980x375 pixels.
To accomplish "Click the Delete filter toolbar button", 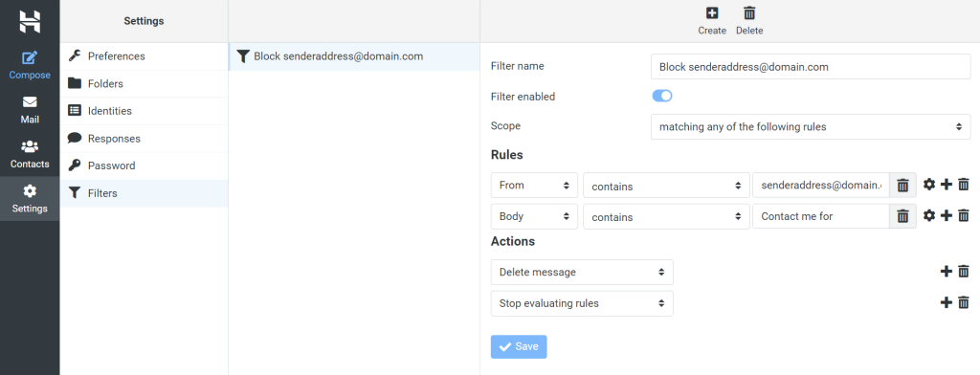I will (x=749, y=21).
